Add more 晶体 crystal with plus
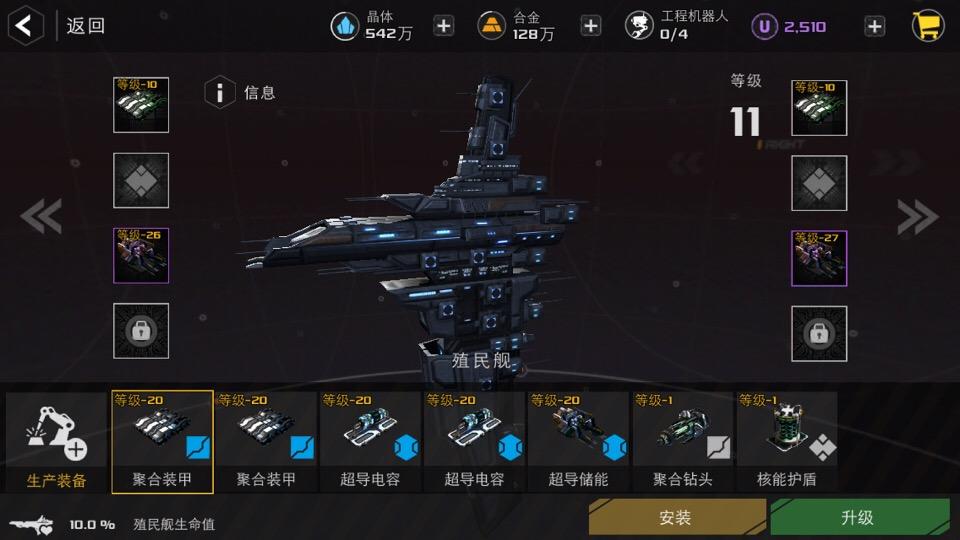The height and width of the screenshot is (540, 960). coord(444,26)
